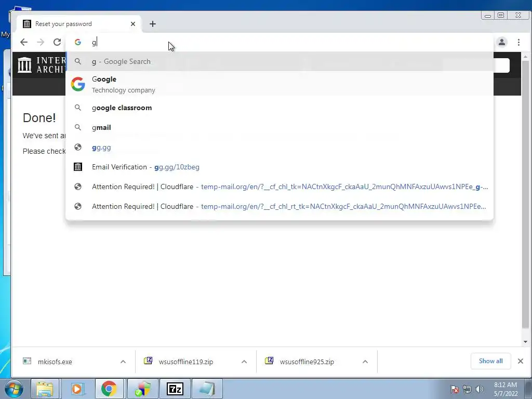Viewport: 532px width, 399px height.
Task: Click the page scrollbar up arrow
Action: pyautogui.click(x=526, y=56)
